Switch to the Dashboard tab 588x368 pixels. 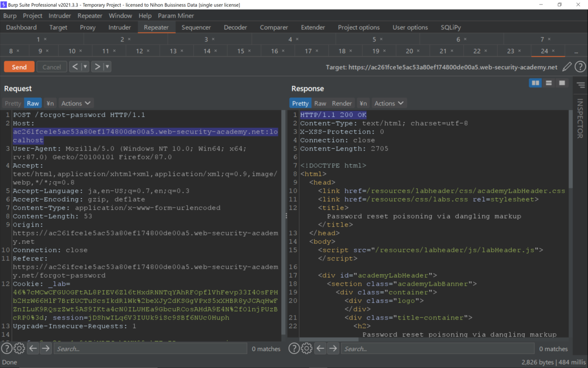(22, 27)
